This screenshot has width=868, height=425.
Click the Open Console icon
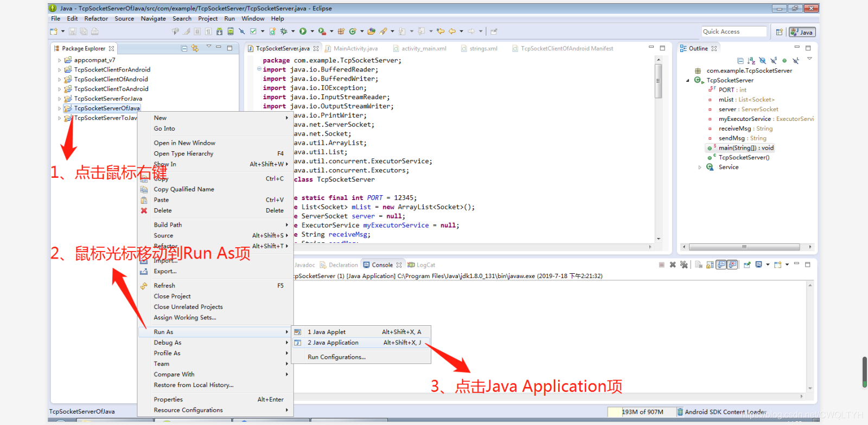(778, 265)
